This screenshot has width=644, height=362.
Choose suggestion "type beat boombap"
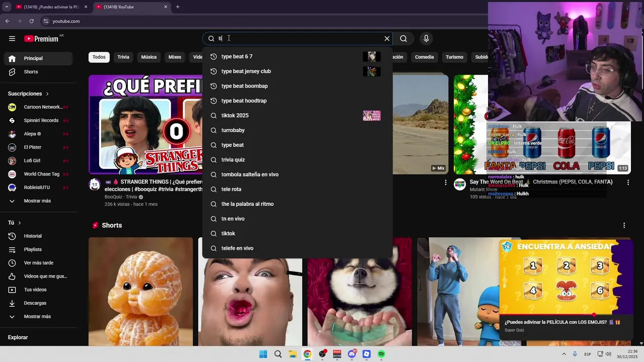click(x=297, y=86)
